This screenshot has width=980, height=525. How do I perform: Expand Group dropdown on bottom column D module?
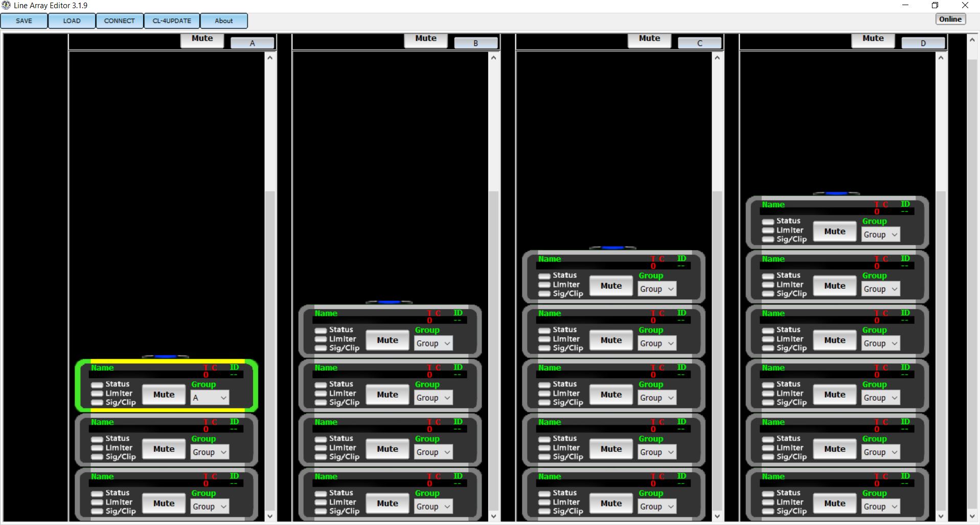[x=880, y=507]
